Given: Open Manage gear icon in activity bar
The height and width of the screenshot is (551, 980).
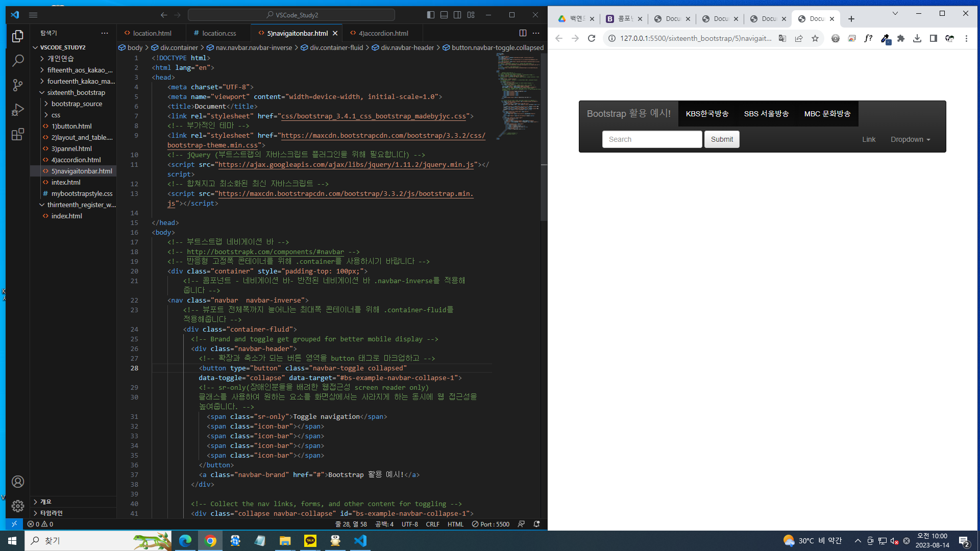Looking at the screenshot, I should pos(18,506).
